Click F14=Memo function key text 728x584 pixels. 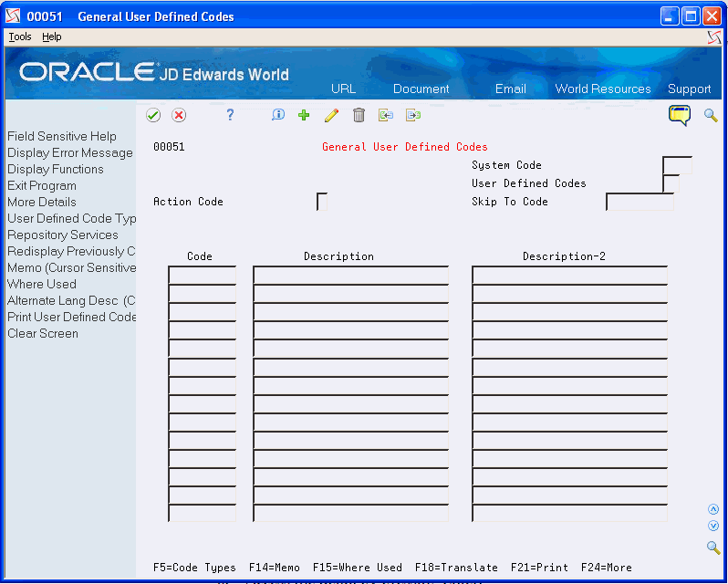[275, 568]
